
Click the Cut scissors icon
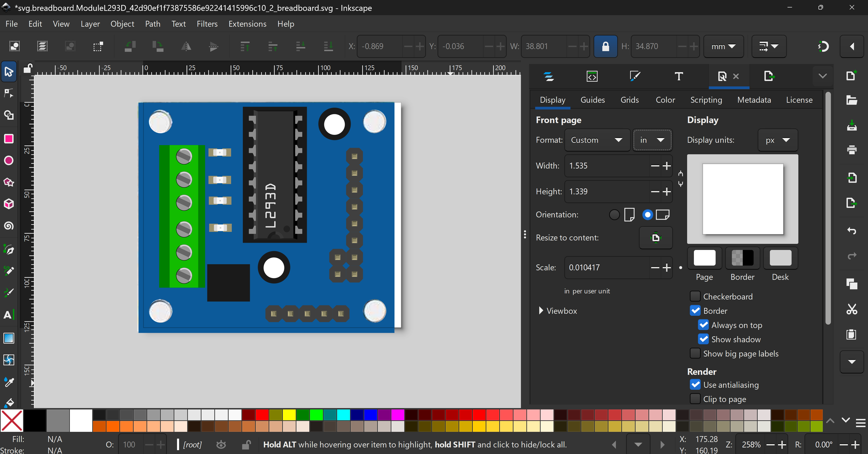(851, 309)
